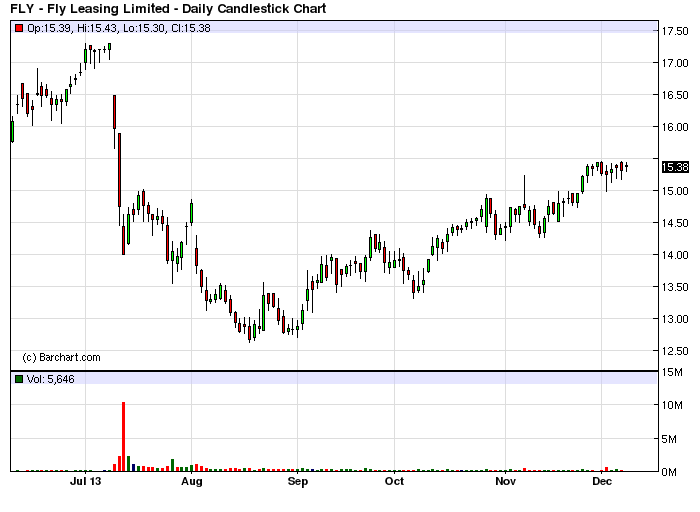Image resolution: width=700 pixels, height=512 pixels.
Task: Click the tallest red volume spike bar
Action: 124,437
